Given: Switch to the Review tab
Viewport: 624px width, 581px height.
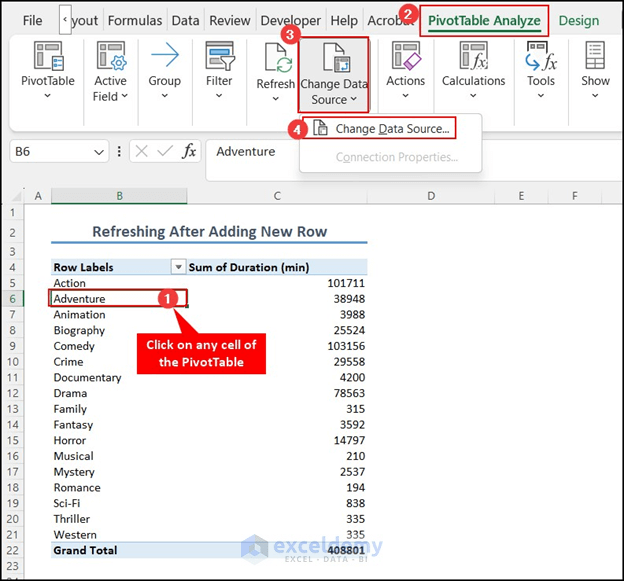Looking at the screenshot, I should [230, 21].
